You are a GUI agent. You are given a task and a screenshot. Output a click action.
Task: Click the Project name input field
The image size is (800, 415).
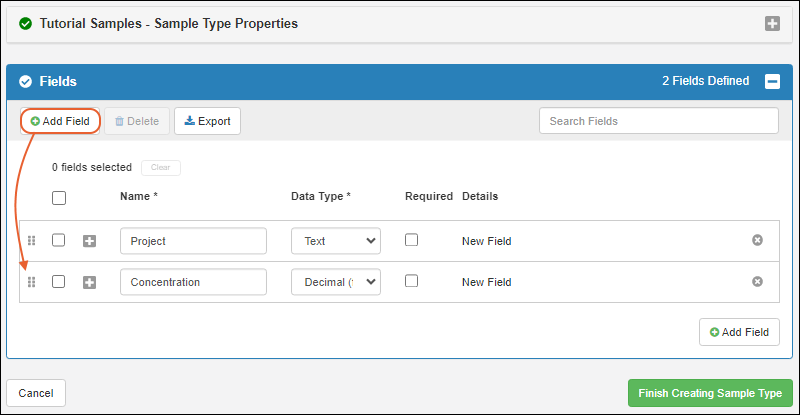click(193, 241)
